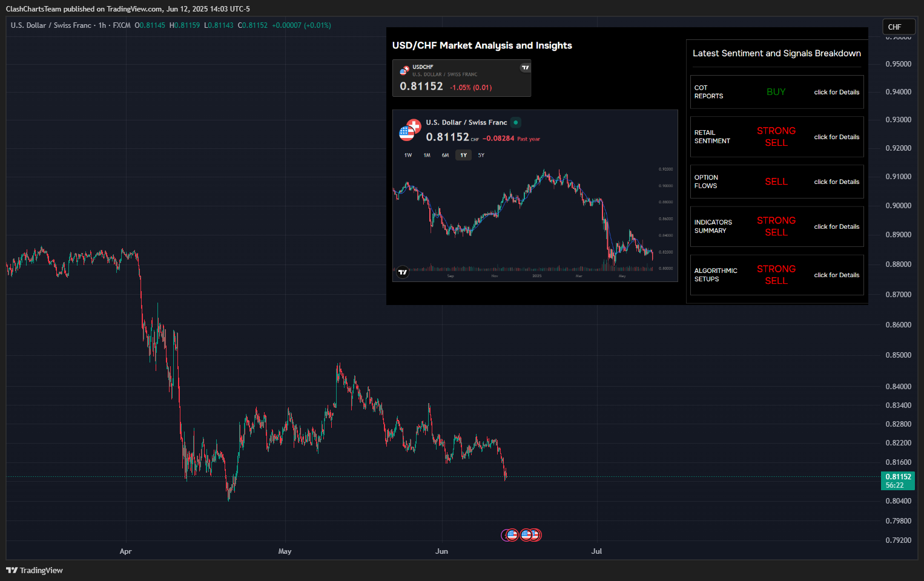Click STRONG SELL signal for Retail Sentiment
This screenshot has height=581, width=924.
click(x=776, y=137)
